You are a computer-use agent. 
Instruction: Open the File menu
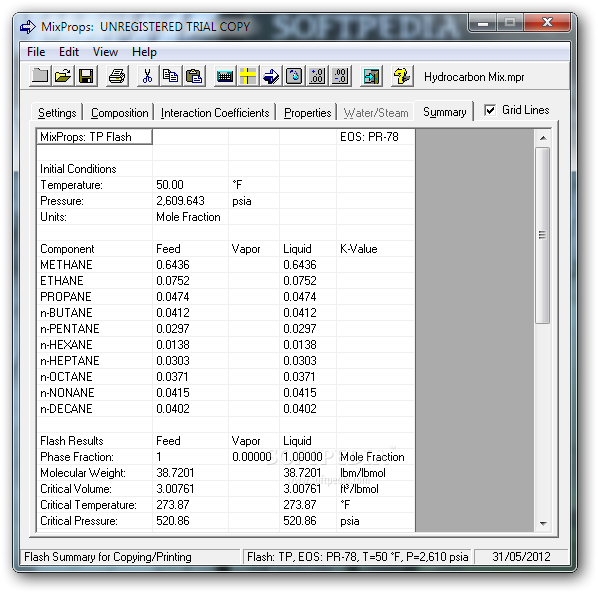[x=36, y=52]
